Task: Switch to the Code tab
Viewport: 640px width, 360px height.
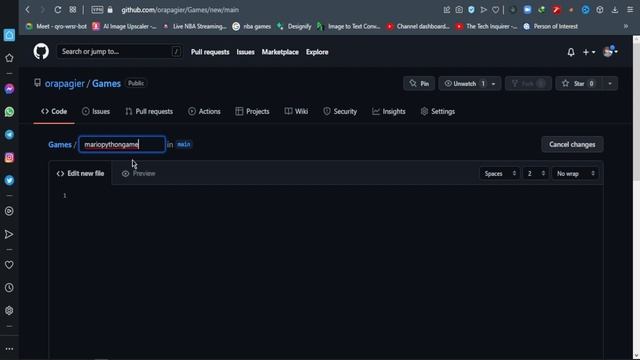Action: click(54, 111)
